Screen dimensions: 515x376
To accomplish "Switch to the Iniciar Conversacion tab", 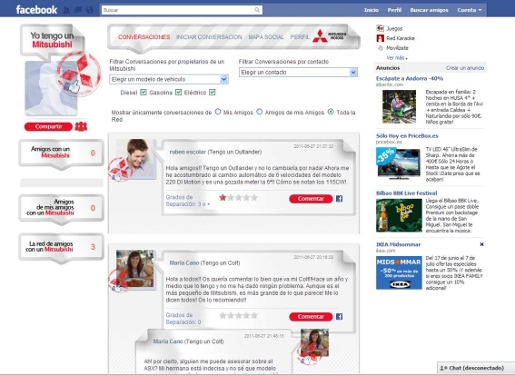I will tap(209, 37).
